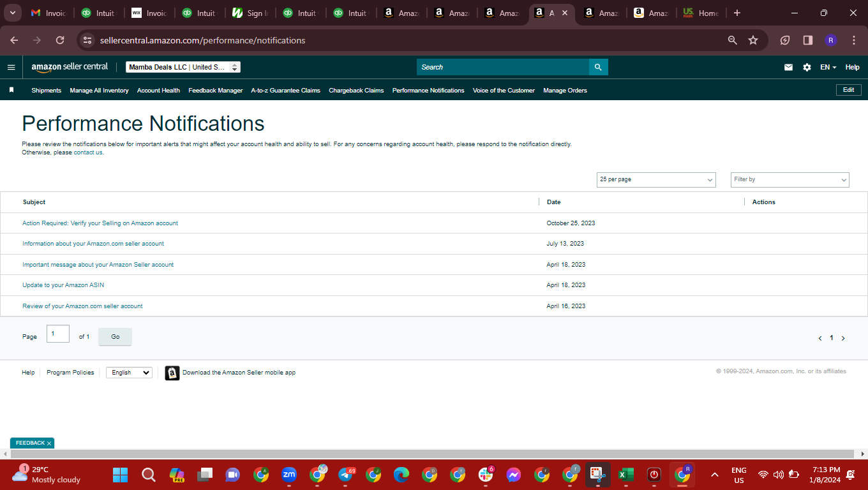Open the buyer messages envelope icon
The height and width of the screenshot is (490, 868).
click(x=788, y=67)
